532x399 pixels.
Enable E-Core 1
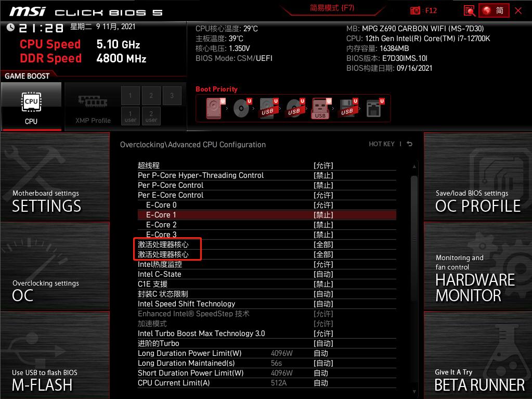tap(323, 214)
